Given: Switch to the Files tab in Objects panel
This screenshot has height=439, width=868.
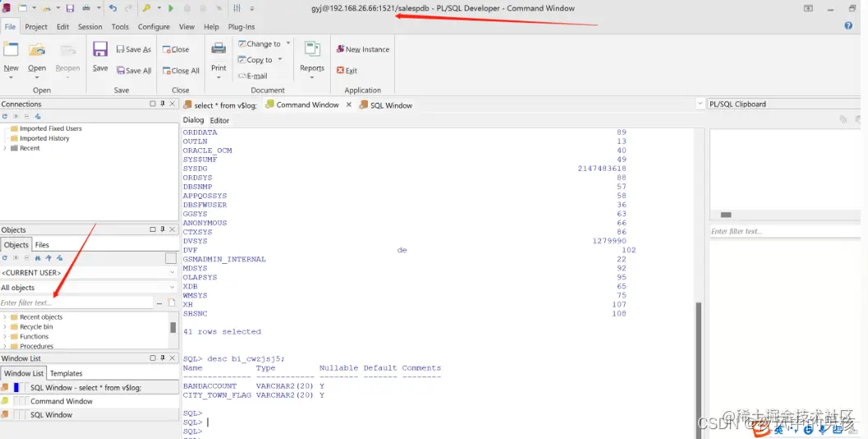Looking at the screenshot, I should [x=42, y=244].
